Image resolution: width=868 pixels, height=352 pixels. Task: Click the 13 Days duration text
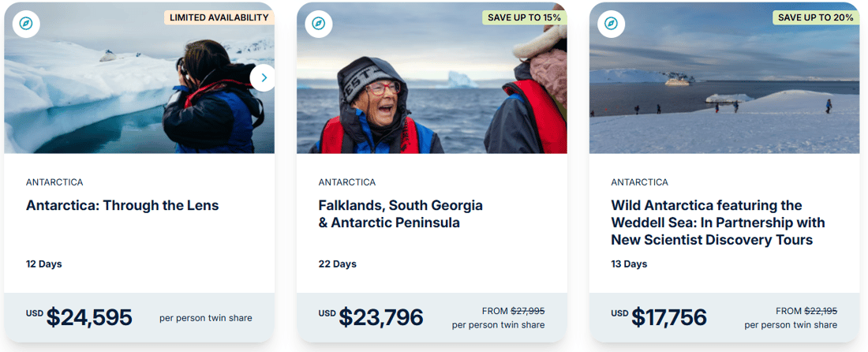629,264
